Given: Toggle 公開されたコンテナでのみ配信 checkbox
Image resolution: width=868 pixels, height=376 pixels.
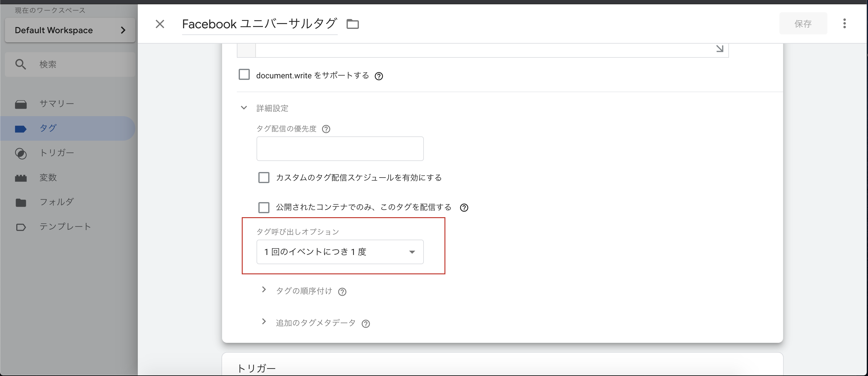Looking at the screenshot, I should tap(264, 207).
